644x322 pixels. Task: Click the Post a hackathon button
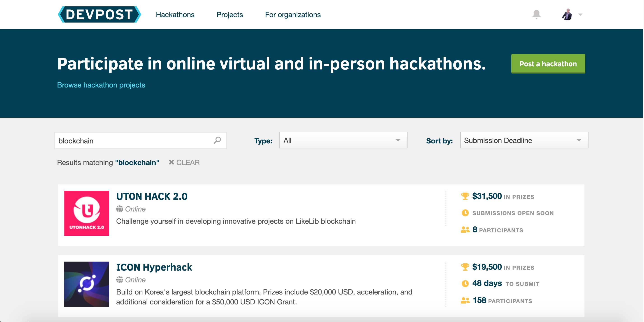[x=548, y=64]
